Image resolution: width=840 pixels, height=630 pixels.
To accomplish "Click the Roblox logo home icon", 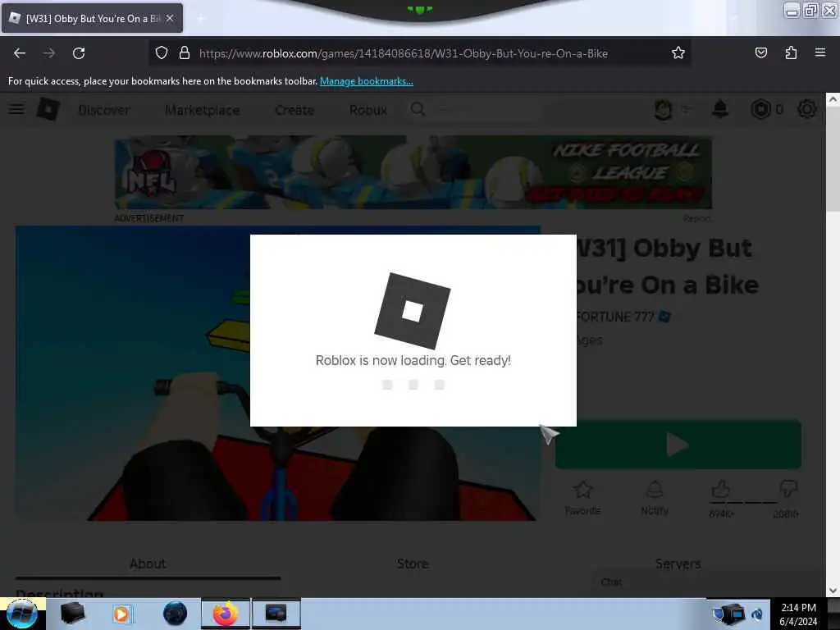I will click(48, 109).
